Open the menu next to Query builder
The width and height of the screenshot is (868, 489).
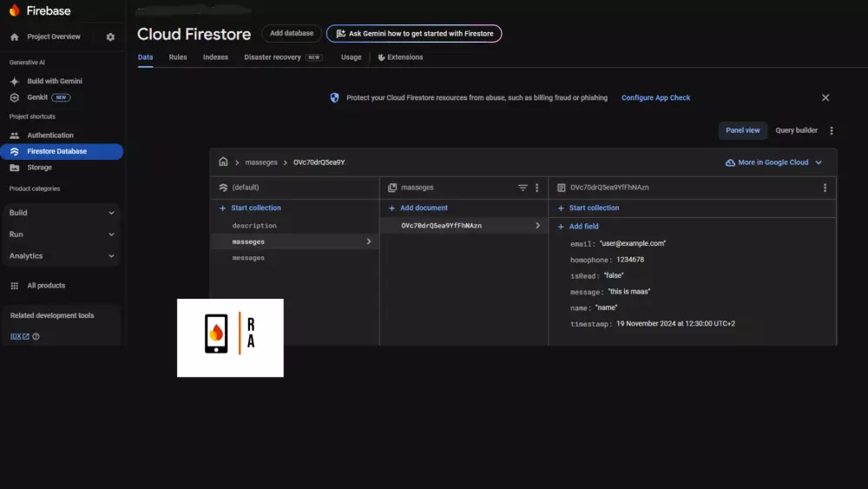click(832, 130)
